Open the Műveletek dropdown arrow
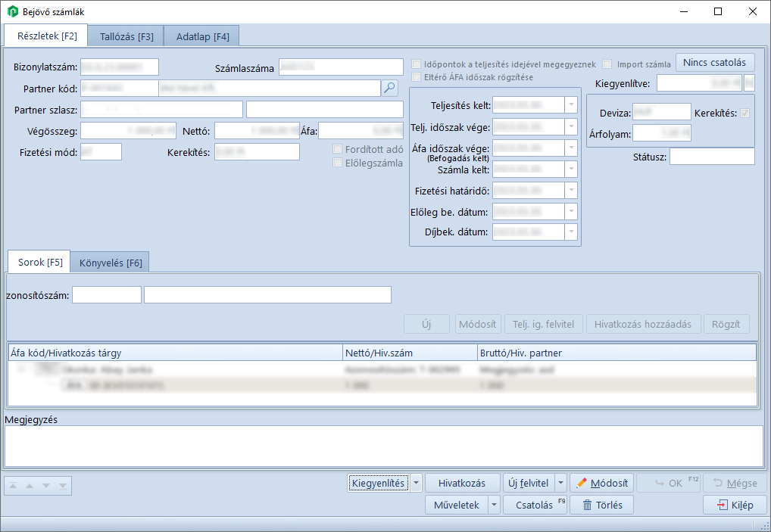Screen dimensions: 771x532 click(x=494, y=505)
